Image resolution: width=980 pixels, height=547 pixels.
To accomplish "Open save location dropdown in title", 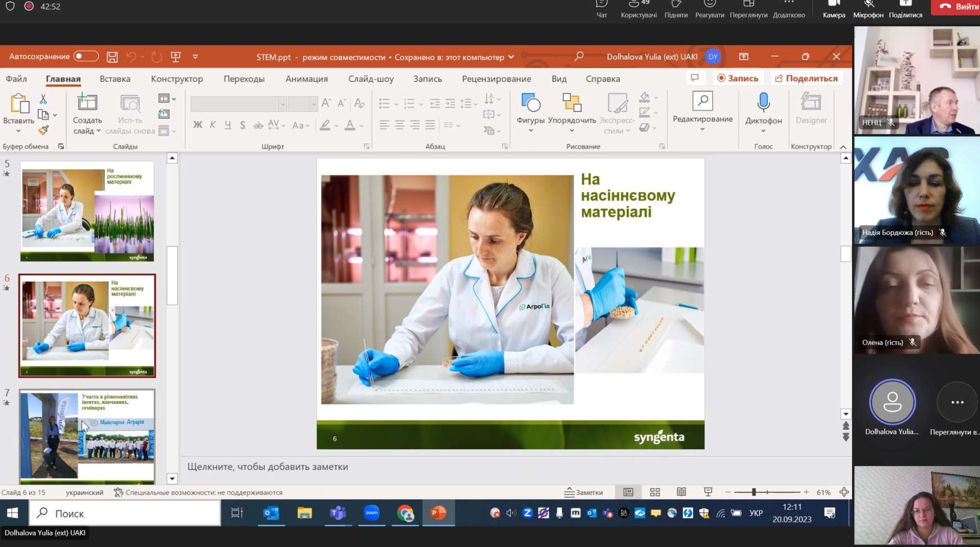I will pos(511,57).
